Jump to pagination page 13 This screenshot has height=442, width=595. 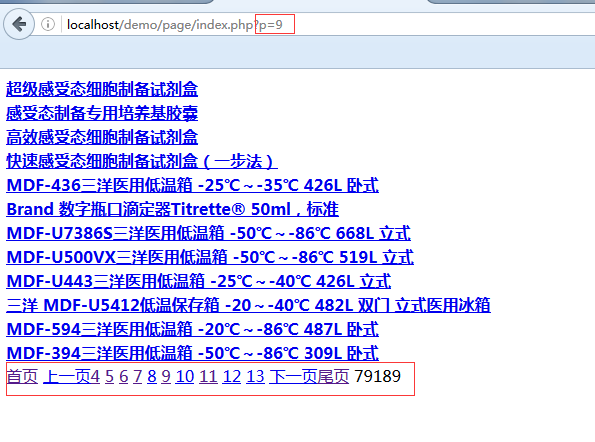point(255,376)
